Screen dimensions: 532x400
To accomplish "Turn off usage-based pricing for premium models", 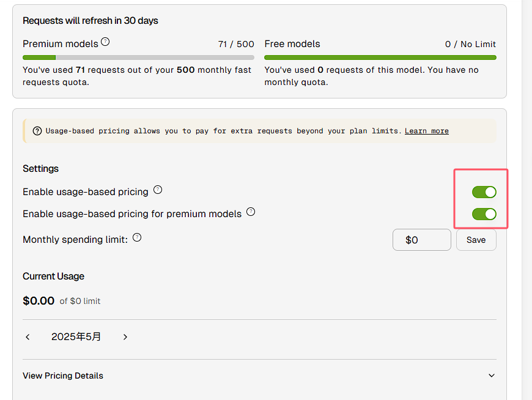I will 484,214.
